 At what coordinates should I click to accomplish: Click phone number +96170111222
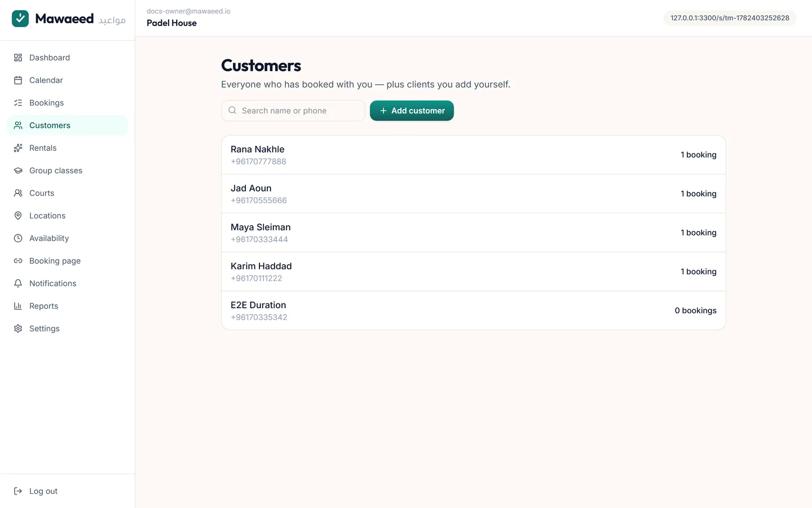[257, 278]
